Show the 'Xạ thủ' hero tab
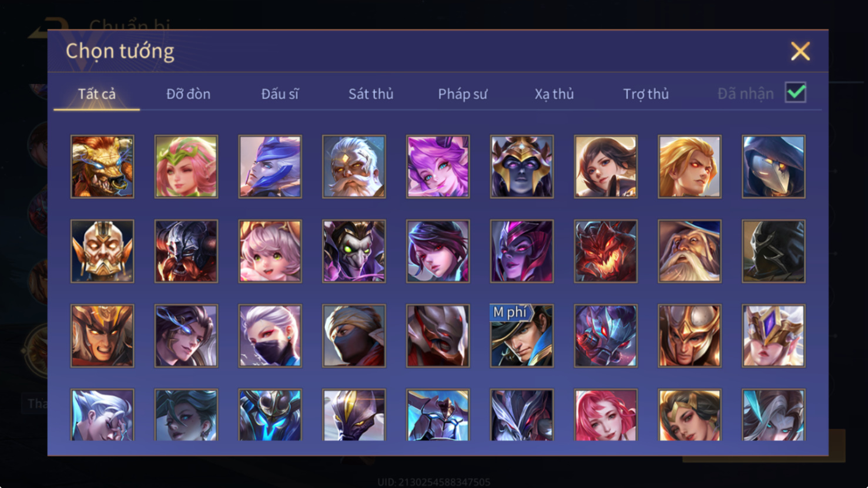This screenshot has height=488, width=868. (x=554, y=94)
